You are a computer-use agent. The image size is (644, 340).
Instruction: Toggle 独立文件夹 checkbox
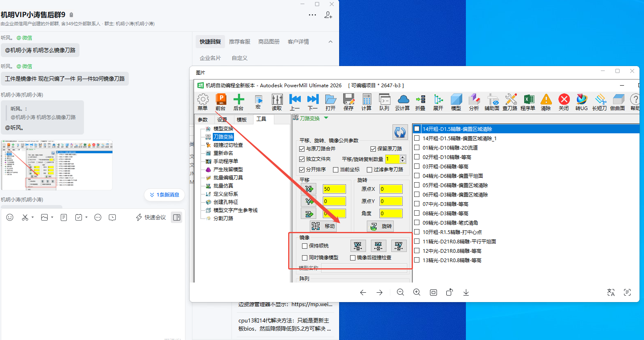pyautogui.click(x=302, y=159)
